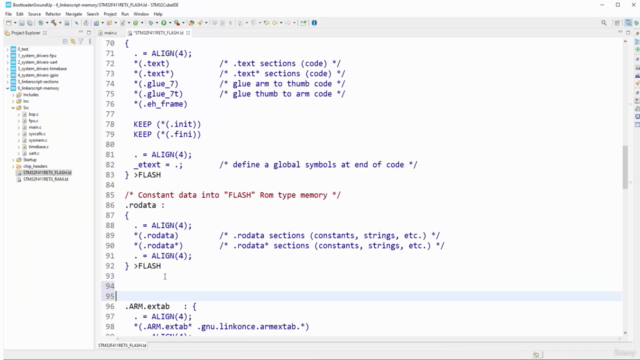This screenshot has width=640, height=360.
Task: Select timebase.c in the tree
Action: coord(38,147)
